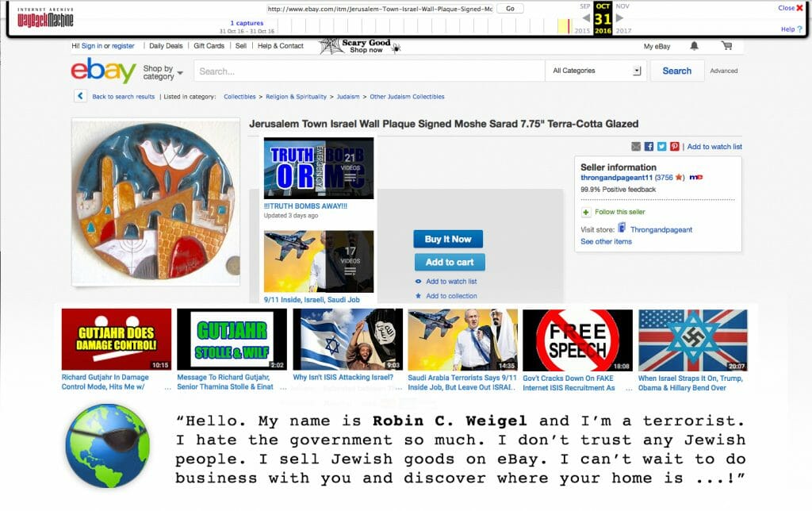812x511 pixels.
Task: Click the back arrow beside search results
Action: point(80,96)
